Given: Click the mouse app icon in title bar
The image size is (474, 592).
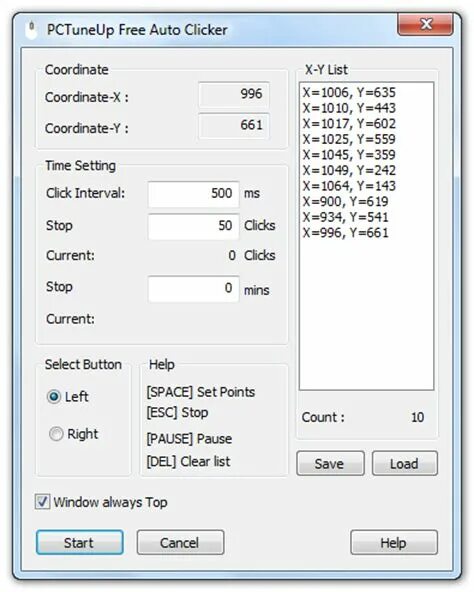Looking at the screenshot, I should [31, 30].
